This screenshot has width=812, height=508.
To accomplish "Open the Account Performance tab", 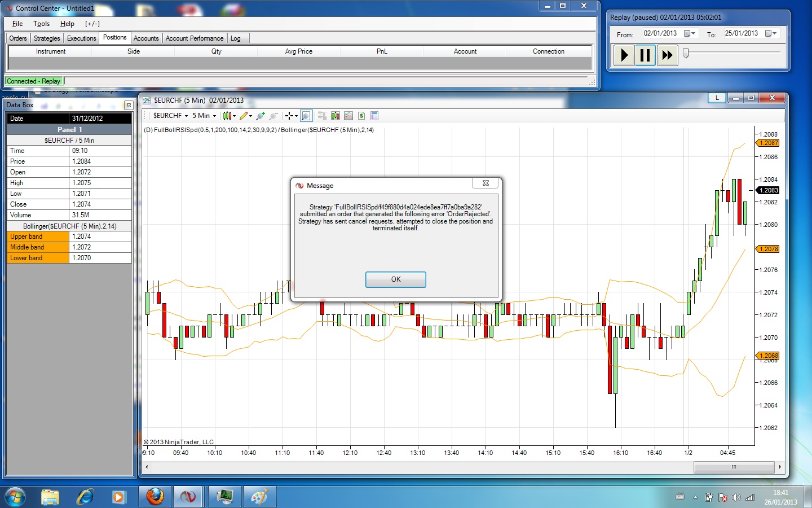I will [x=195, y=38].
